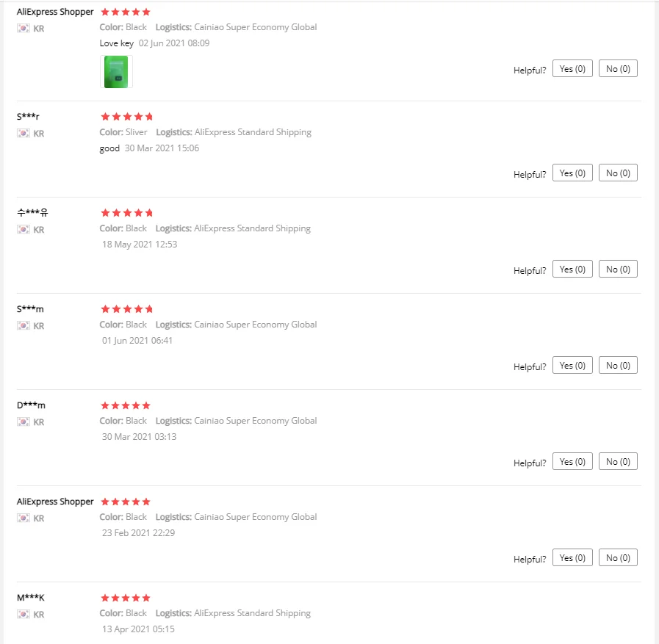Vote No on S***m's 01 Jun review
The width and height of the screenshot is (659, 644).
pyautogui.click(x=618, y=366)
